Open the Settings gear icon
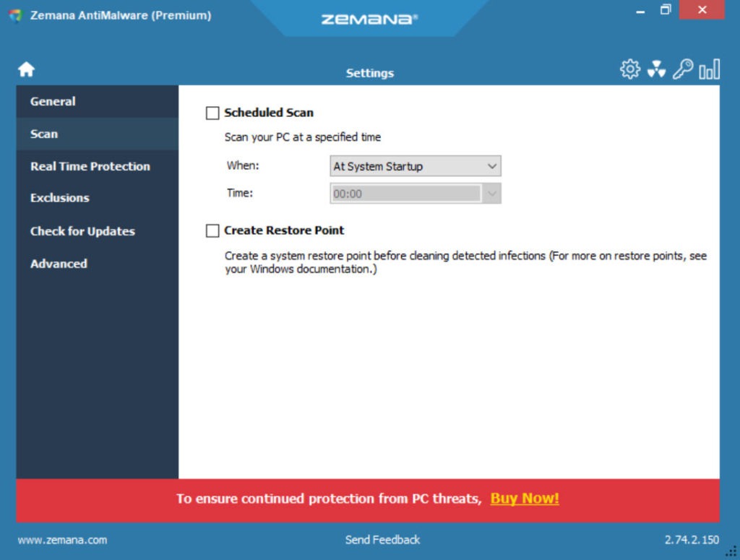The image size is (740, 560). pos(630,69)
